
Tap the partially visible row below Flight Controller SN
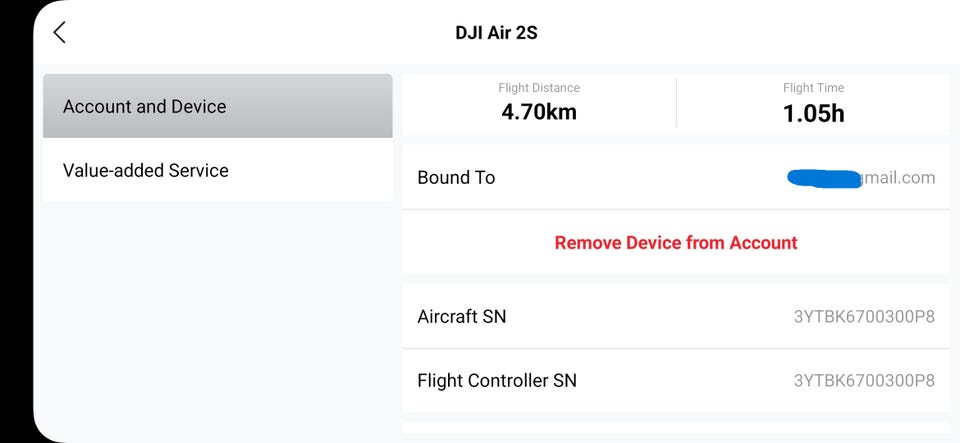coord(676,431)
